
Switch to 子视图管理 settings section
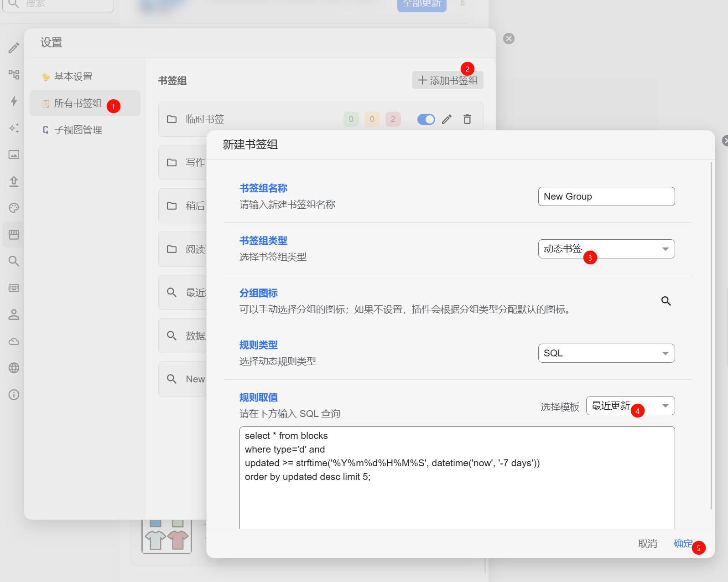78,130
